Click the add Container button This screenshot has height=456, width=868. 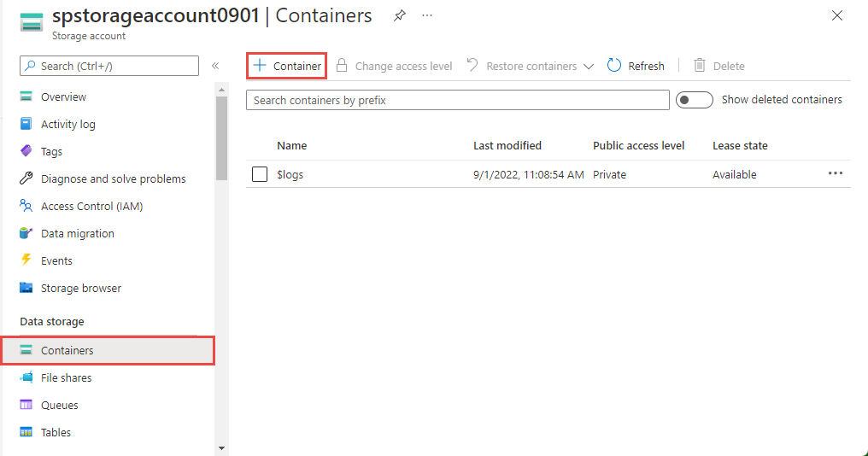287,66
